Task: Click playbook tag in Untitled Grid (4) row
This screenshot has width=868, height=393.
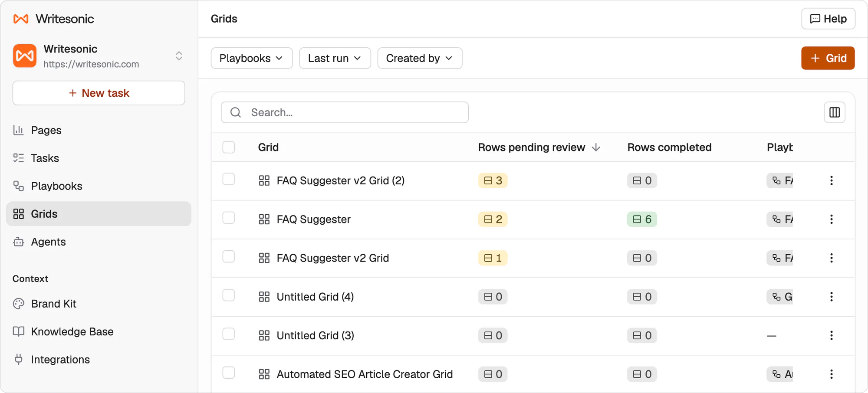Action: pos(780,297)
